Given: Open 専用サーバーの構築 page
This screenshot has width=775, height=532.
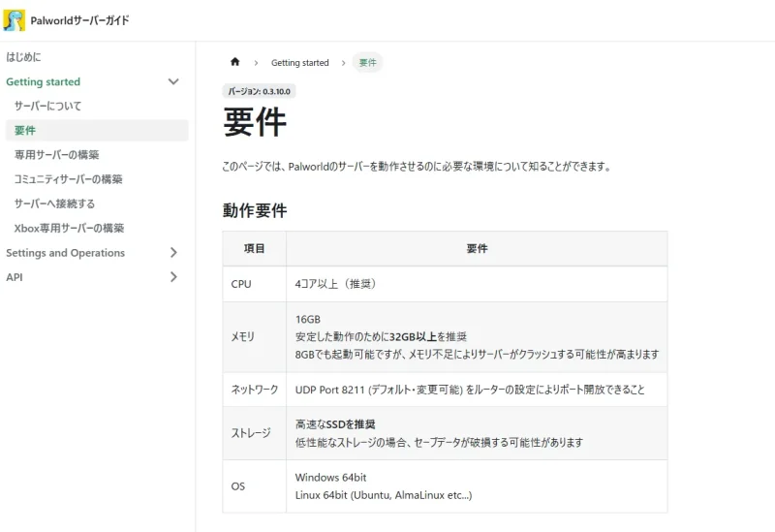Looking at the screenshot, I should (57, 155).
